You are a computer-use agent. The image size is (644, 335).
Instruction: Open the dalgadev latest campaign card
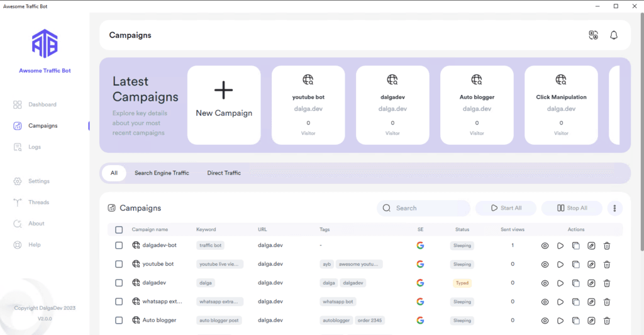pyautogui.click(x=392, y=105)
